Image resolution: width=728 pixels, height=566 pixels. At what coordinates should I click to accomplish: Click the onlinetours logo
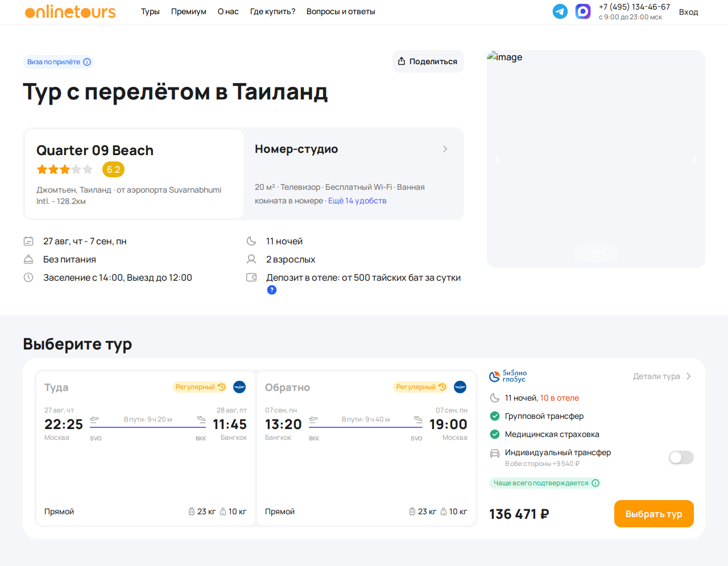pyautogui.click(x=71, y=11)
